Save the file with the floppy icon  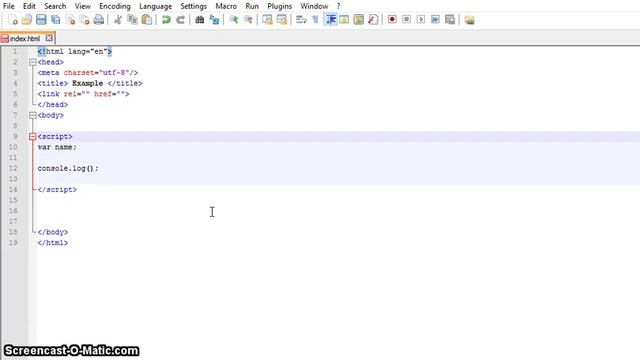pos(41,20)
